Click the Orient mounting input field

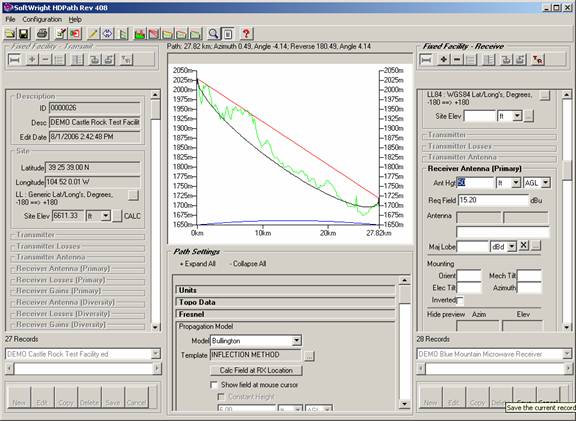pyautogui.click(x=469, y=276)
